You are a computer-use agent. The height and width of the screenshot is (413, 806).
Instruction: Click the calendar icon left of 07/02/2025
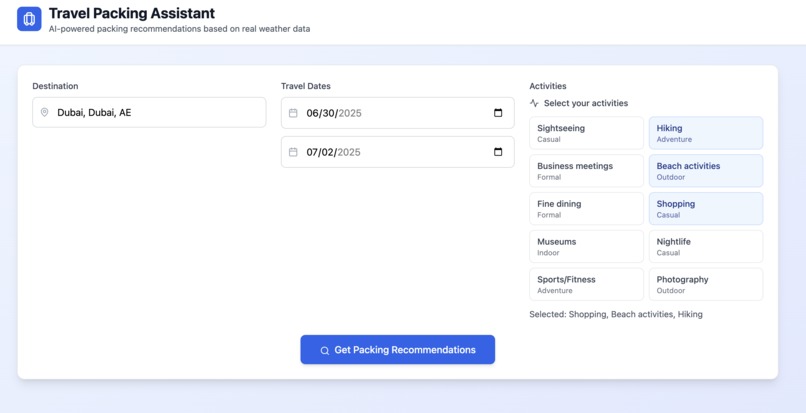click(x=293, y=152)
